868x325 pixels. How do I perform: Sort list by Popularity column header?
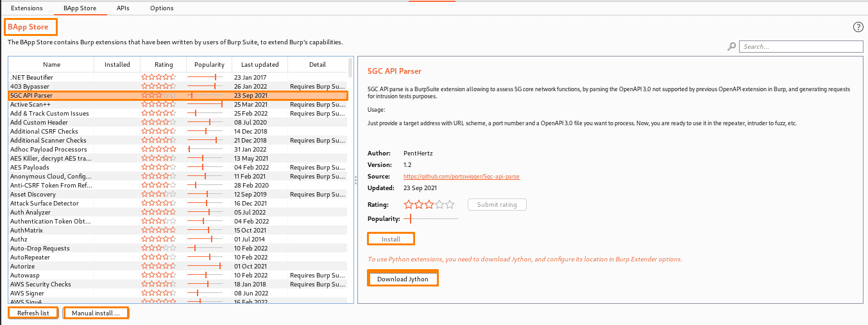pos(209,64)
